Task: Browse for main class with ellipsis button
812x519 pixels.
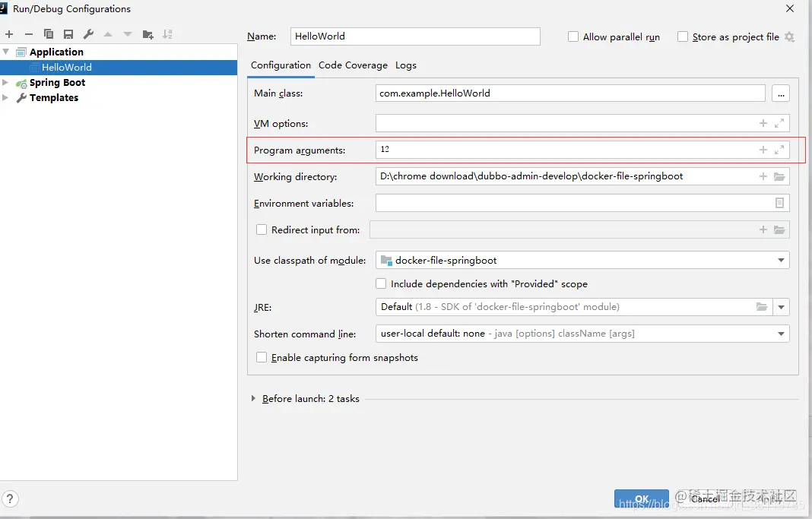Action: coord(780,93)
